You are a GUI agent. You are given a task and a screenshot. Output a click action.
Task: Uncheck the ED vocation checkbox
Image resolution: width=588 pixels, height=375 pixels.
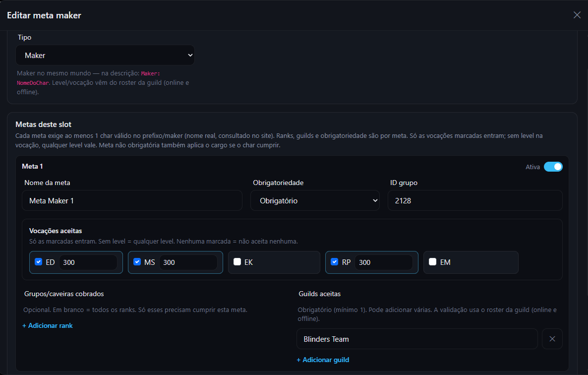tap(38, 262)
